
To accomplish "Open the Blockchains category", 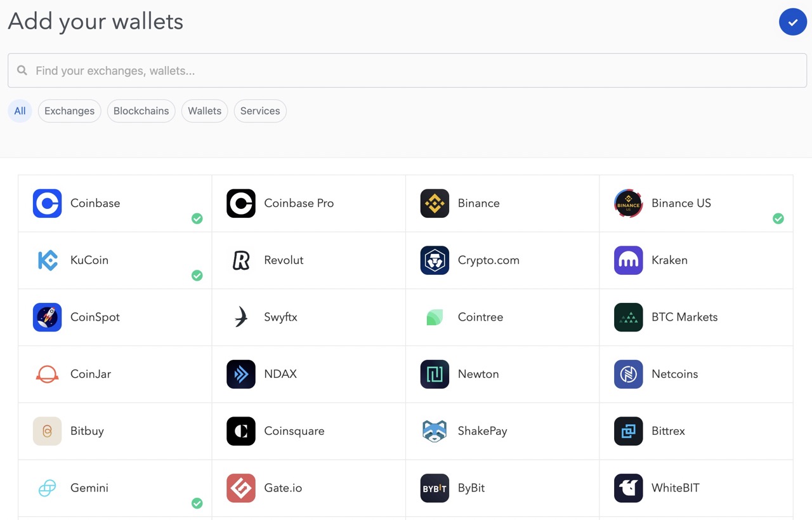I will pyautogui.click(x=141, y=110).
